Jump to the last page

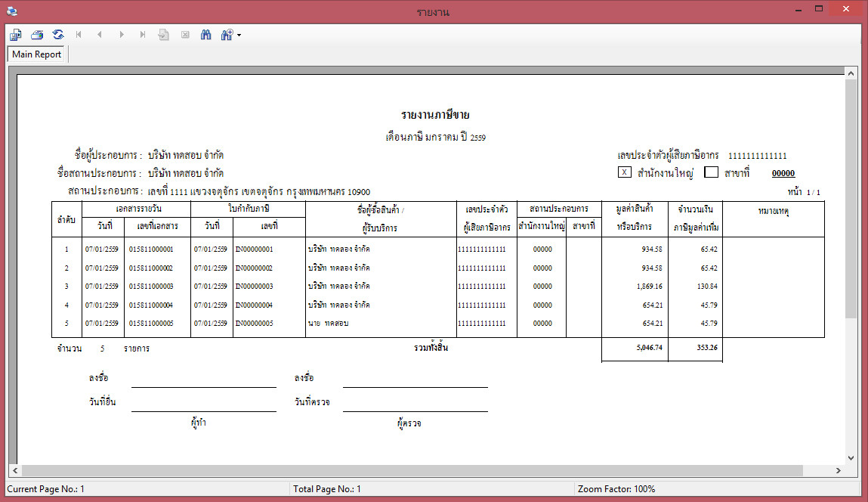click(142, 35)
